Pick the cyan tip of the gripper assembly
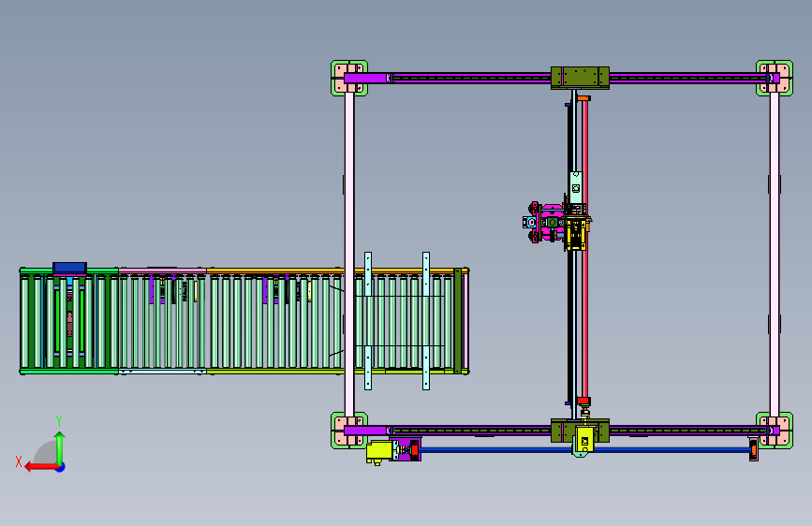The image size is (812, 526). coord(529,223)
